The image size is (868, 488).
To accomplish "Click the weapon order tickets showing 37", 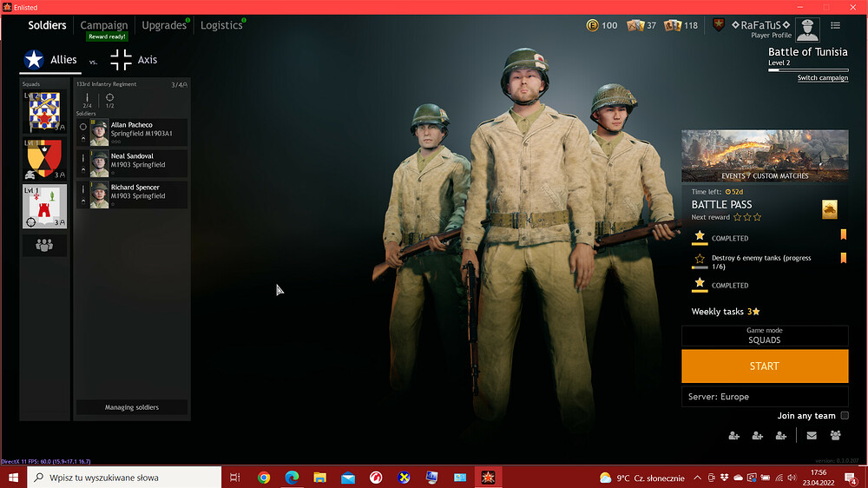I will click(641, 25).
